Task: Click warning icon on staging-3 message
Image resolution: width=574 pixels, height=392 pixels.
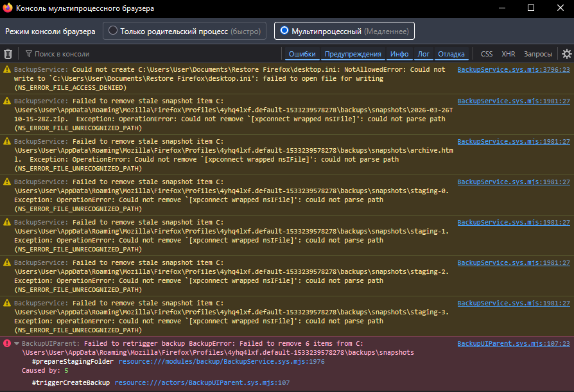Action: point(7,303)
